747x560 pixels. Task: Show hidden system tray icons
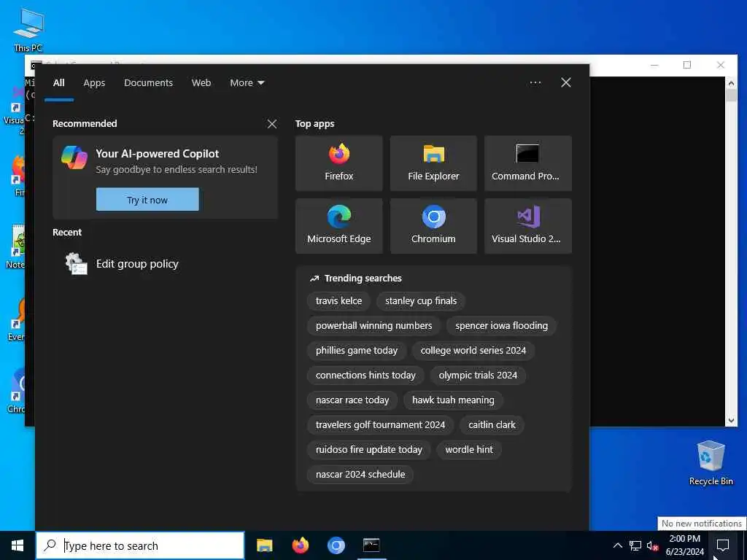[x=617, y=545]
